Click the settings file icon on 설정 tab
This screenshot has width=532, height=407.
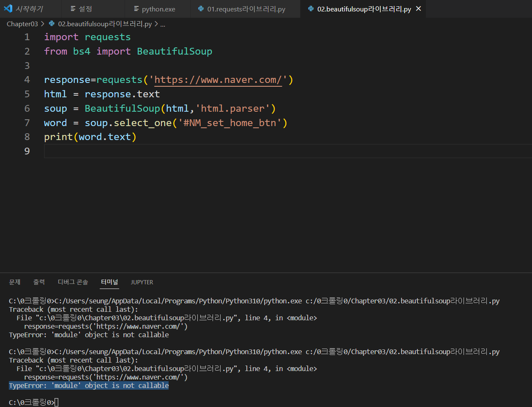(73, 9)
